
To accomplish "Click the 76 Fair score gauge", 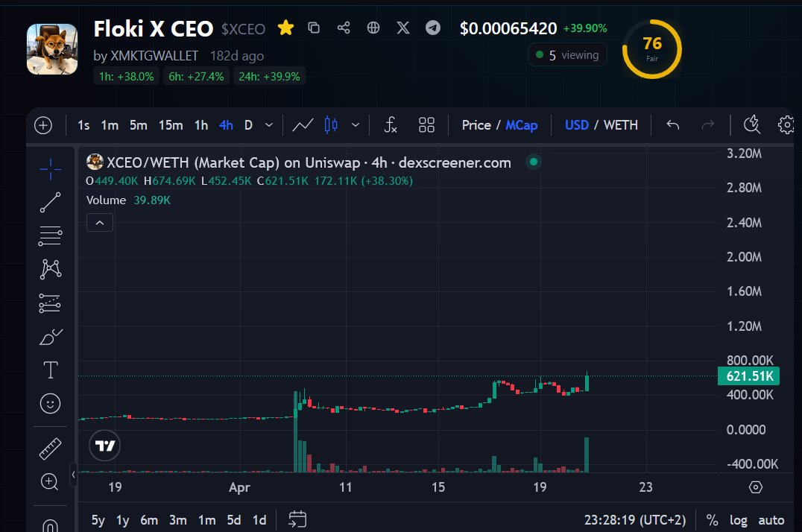I will pyautogui.click(x=651, y=49).
